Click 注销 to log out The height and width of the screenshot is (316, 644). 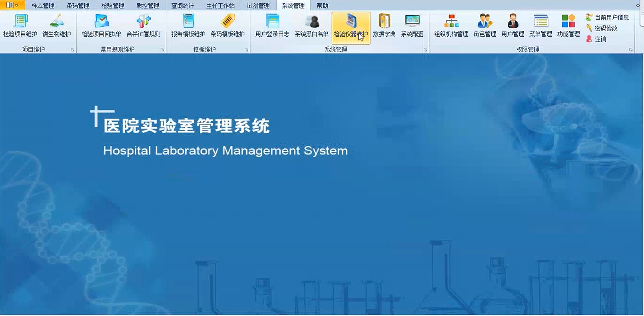point(596,39)
